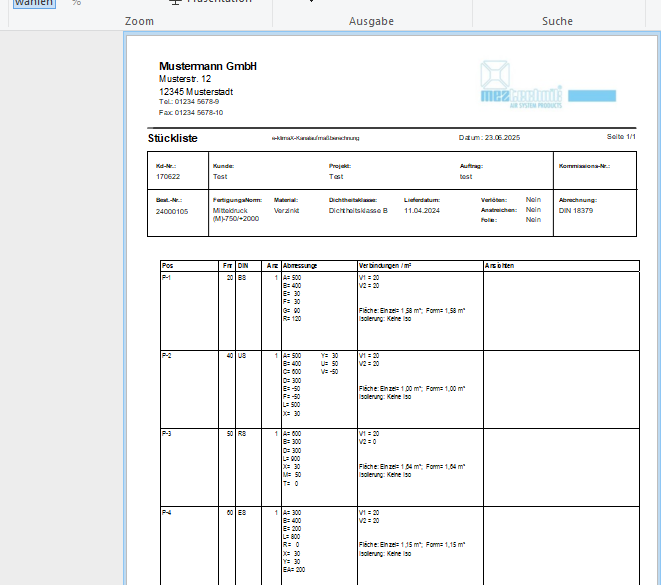Click the percent zoom symbol

pos(76,3)
